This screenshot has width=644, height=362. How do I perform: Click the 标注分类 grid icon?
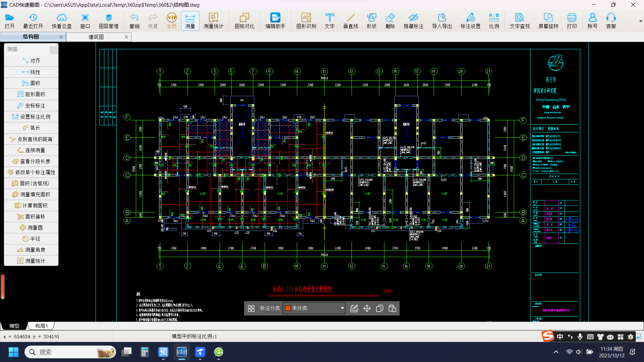(x=251, y=308)
